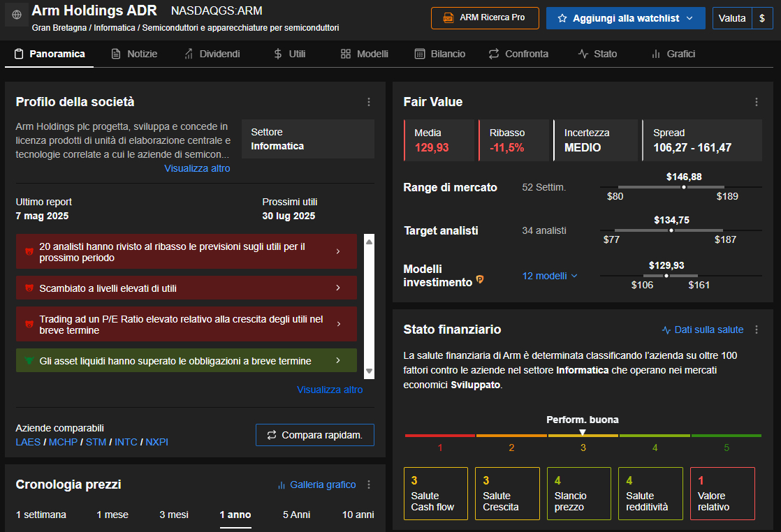
Task: Select the 1 mese price range
Action: (112, 515)
